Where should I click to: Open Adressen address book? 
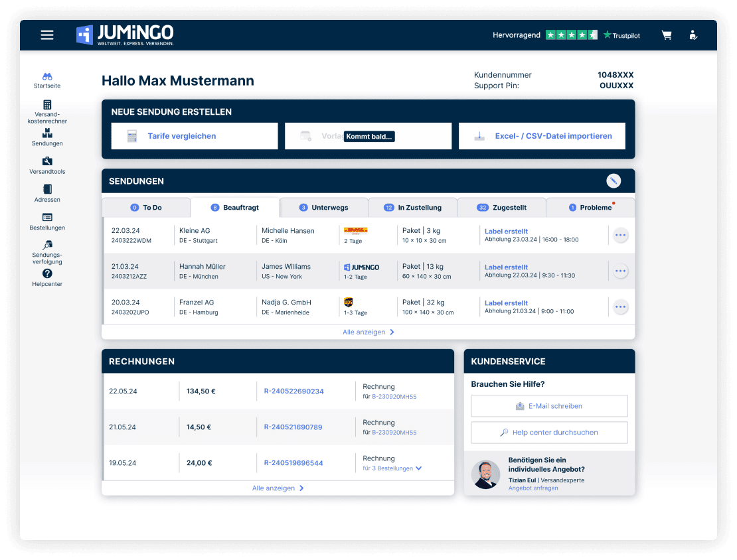click(47, 189)
